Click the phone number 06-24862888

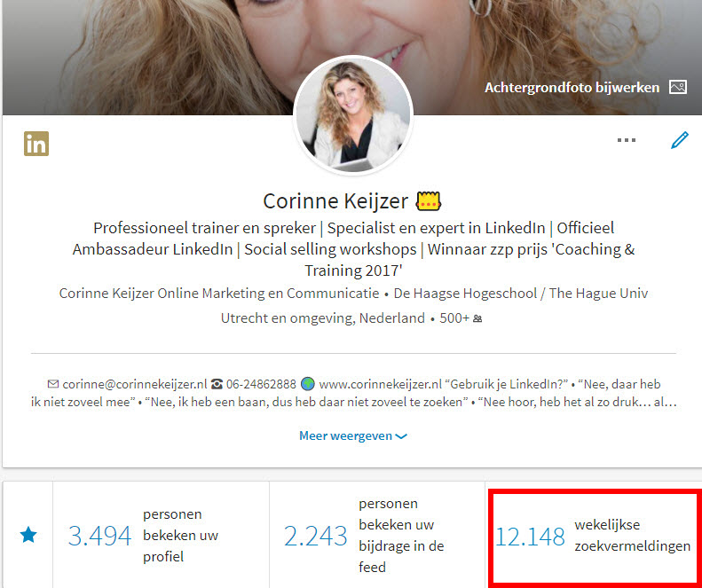pos(261,384)
